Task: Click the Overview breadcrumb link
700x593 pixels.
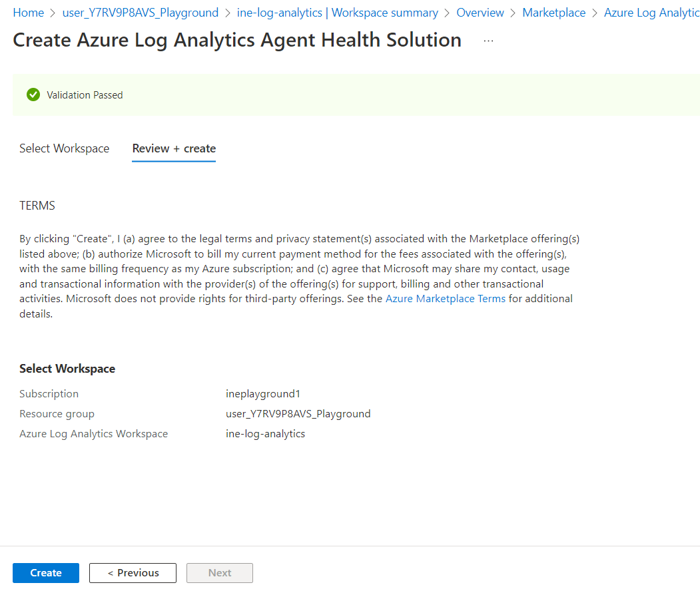Action: [x=480, y=13]
